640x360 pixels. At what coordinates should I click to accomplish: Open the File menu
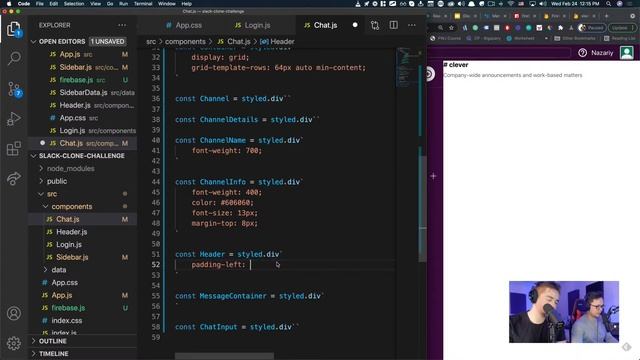tap(40, 4)
